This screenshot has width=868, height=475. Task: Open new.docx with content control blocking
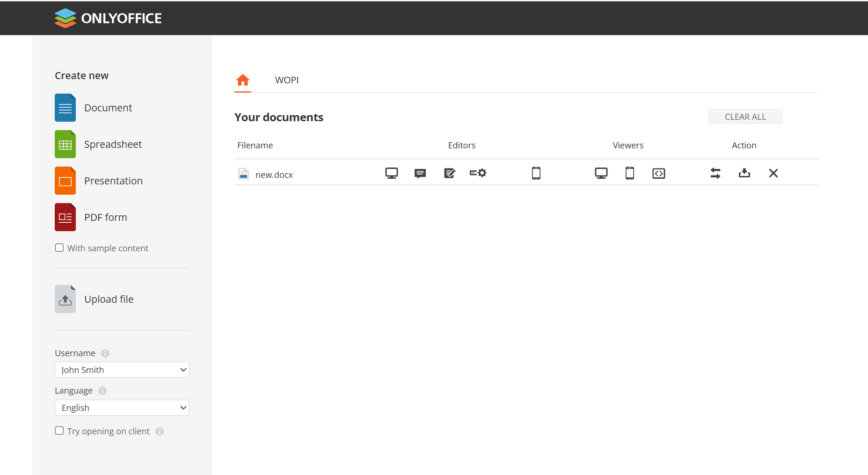(478, 173)
